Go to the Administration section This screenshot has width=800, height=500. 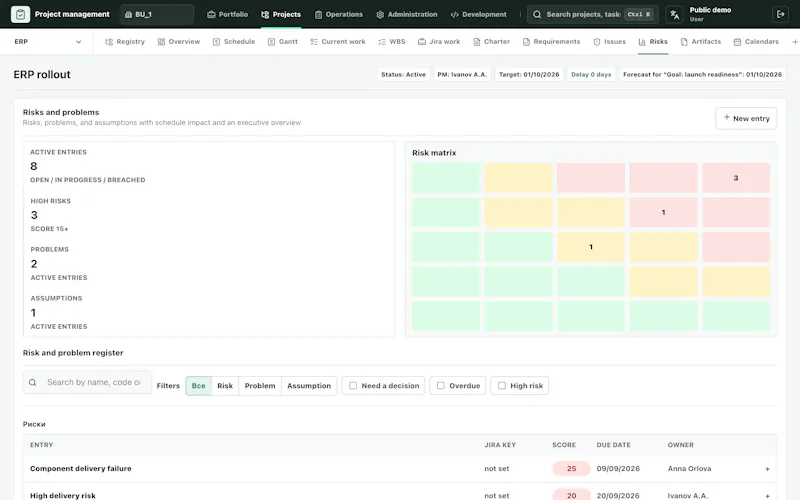click(x=407, y=14)
